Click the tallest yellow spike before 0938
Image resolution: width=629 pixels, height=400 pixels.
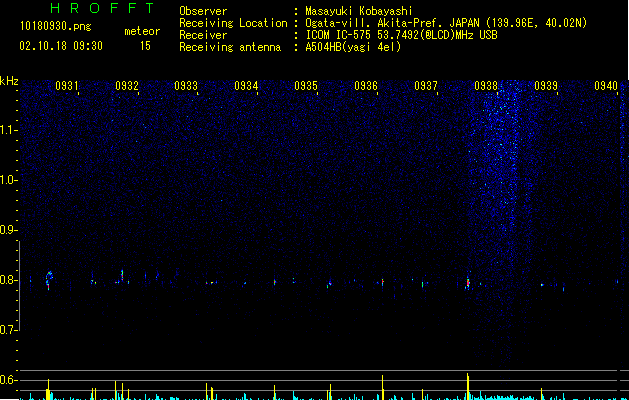468,386
